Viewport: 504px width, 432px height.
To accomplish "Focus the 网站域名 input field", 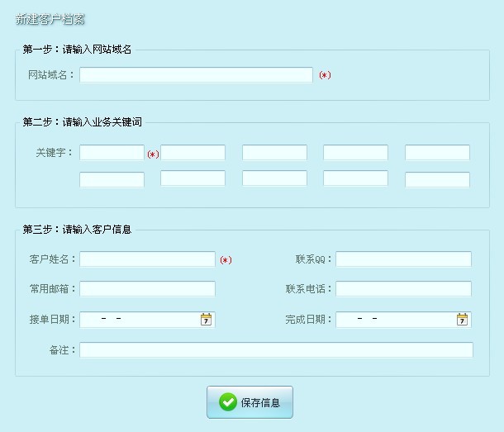I will point(196,75).
